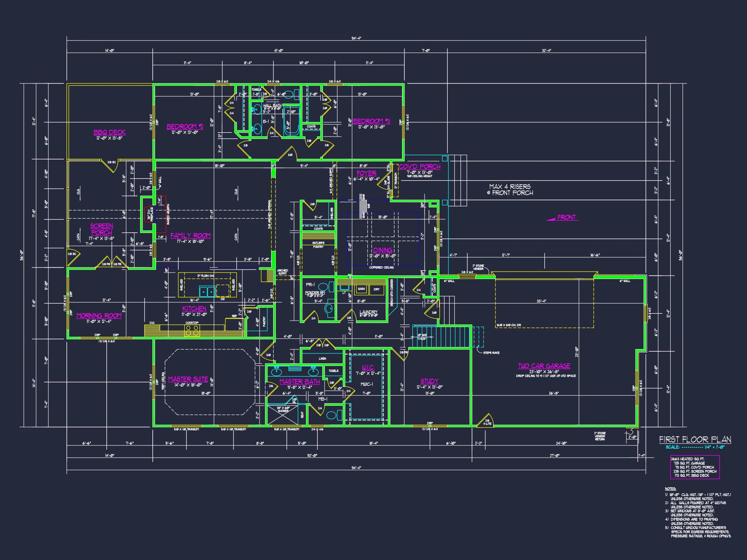Click the FIRST FLOOR PLAN title text
Image resolution: width=747 pixels, height=560 pixels.
click(695, 439)
